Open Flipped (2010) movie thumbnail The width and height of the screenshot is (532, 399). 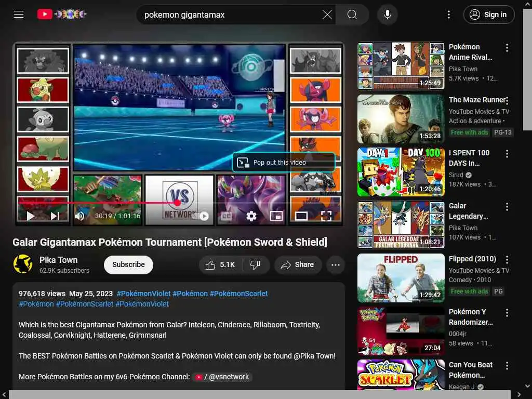pyautogui.click(x=401, y=277)
